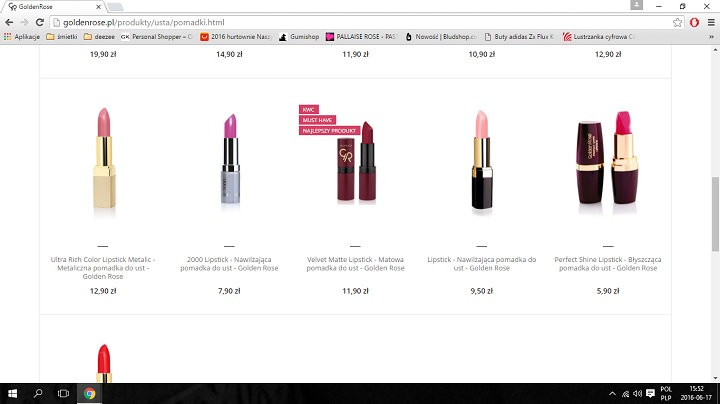Open the Perfect Shine Lipstick product image
This screenshot has width=720, height=404.
pyautogui.click(x=608, y=162)
